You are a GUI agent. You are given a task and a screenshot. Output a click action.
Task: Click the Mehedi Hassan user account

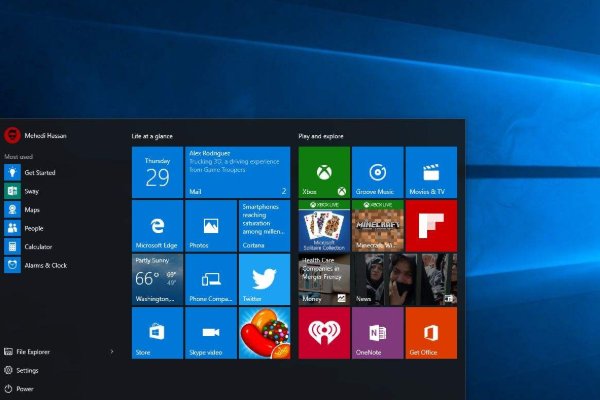[35, 136]
